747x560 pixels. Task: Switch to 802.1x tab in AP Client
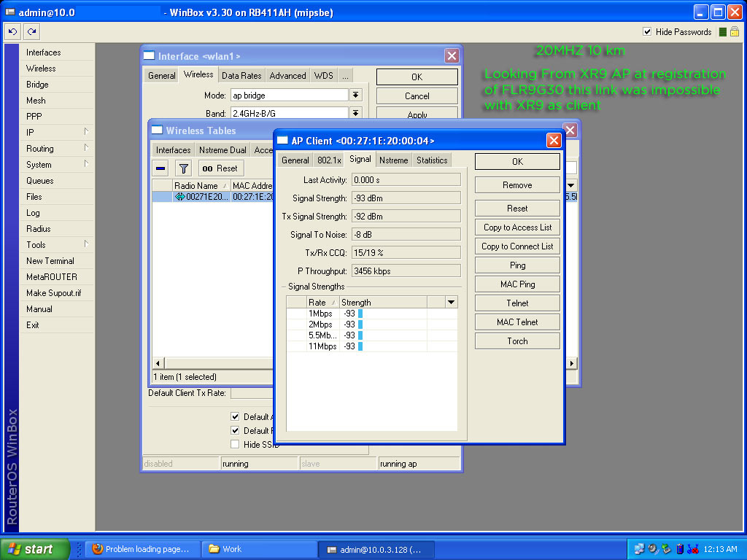[329, 160]
